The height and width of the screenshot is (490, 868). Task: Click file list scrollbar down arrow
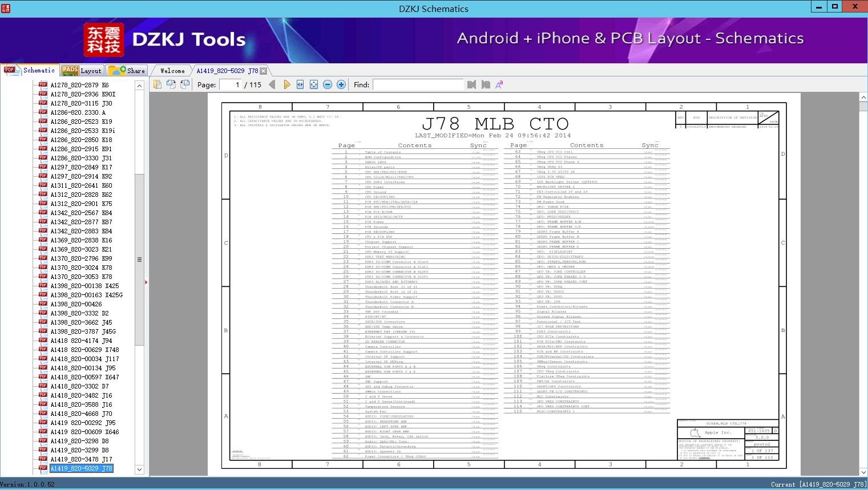(x=139, y=470)
